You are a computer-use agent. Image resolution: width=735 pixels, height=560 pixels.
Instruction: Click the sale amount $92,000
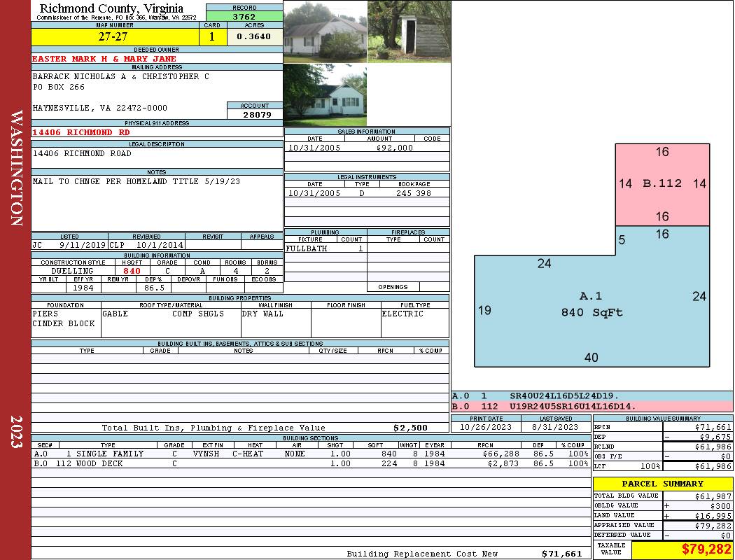coord(395,148)
